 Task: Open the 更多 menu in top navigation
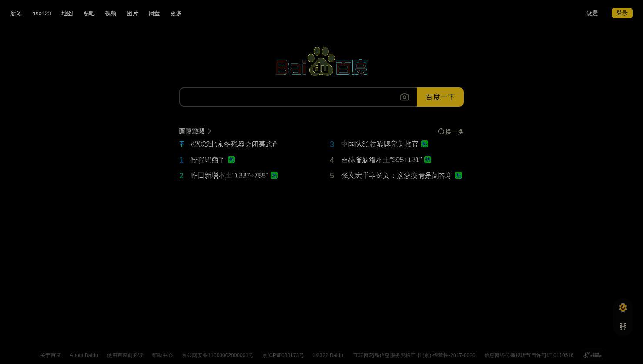click(x=176, y=13)
